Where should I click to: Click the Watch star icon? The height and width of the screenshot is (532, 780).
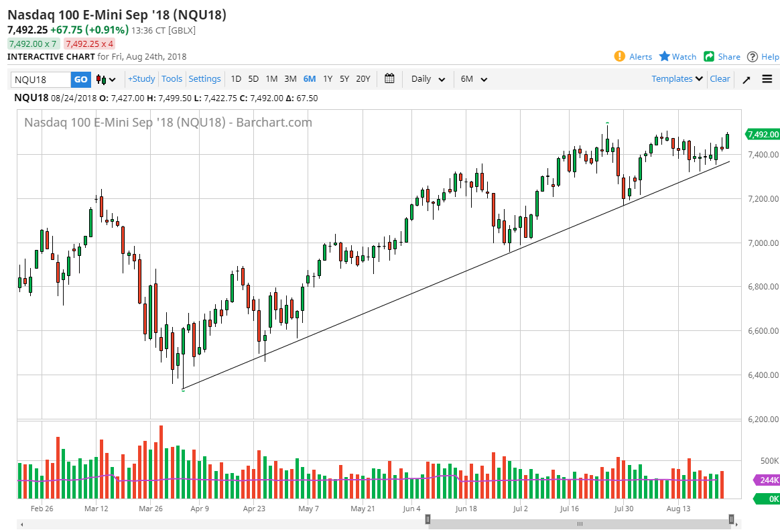pyautogui.click(x=665, y=56)
